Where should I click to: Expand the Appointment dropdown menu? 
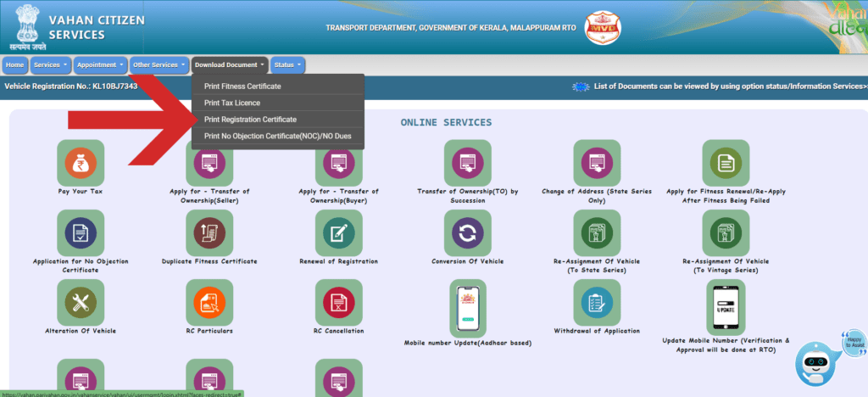(101, 65)
